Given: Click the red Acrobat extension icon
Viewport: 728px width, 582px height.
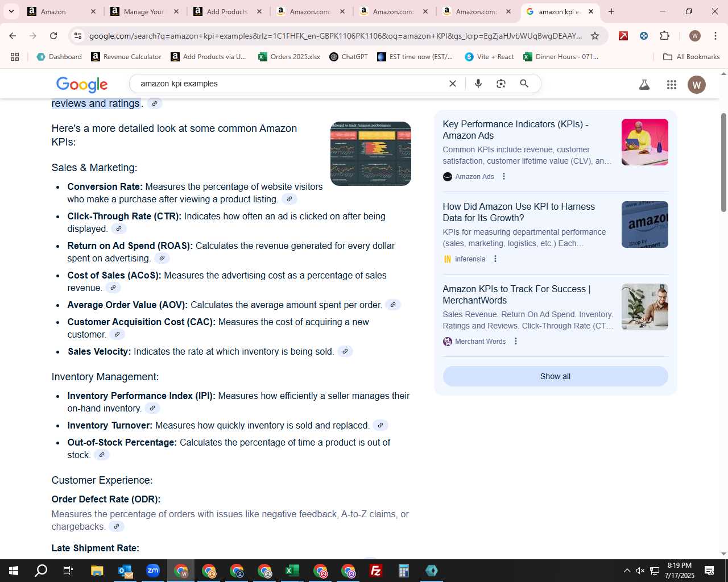Looking at the screenshot, I should 623,36.
